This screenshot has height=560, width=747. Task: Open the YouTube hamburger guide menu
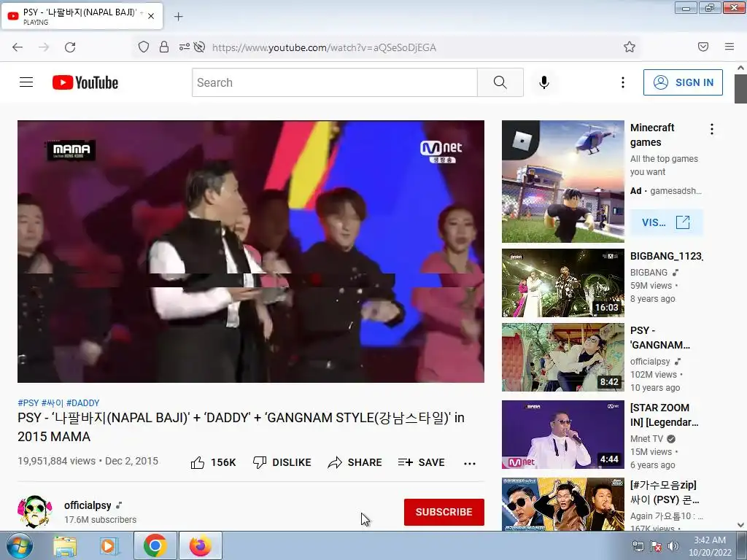(x=26, y=82)
